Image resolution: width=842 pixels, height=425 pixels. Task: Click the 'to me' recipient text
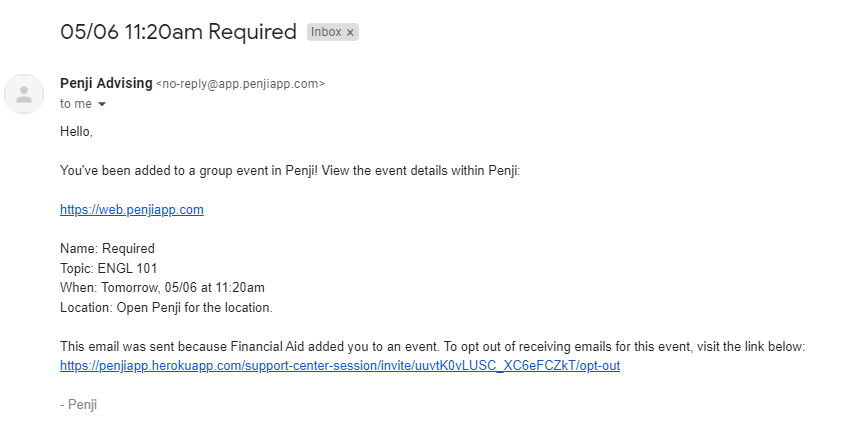(x=76, y=104)
